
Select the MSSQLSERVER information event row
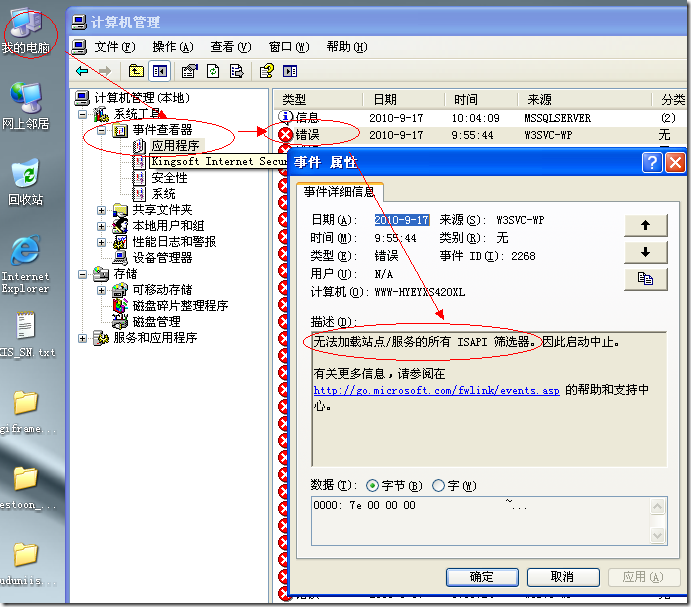coord(480,118)
